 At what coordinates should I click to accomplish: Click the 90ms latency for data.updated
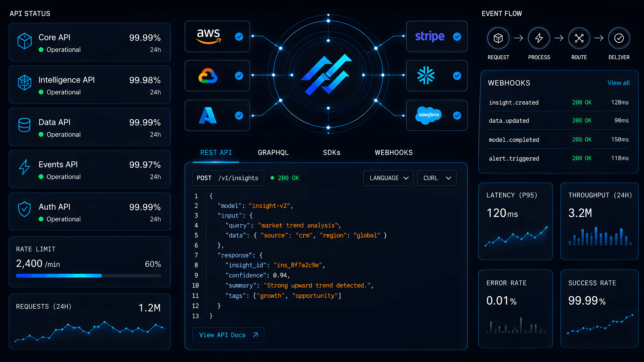coord(622,121)
